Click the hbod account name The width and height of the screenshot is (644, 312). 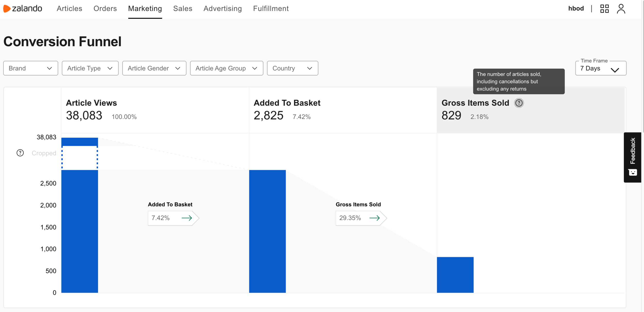[x=576, y=8]
